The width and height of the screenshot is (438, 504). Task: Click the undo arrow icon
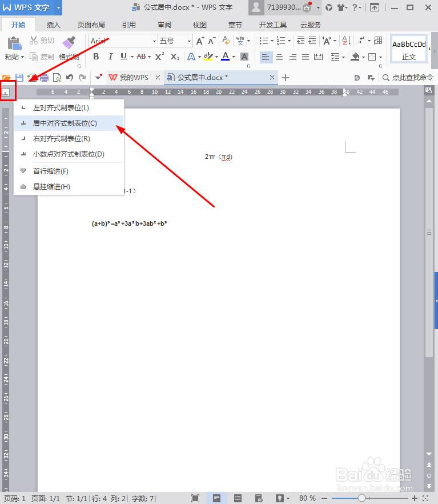click(69, 78)
